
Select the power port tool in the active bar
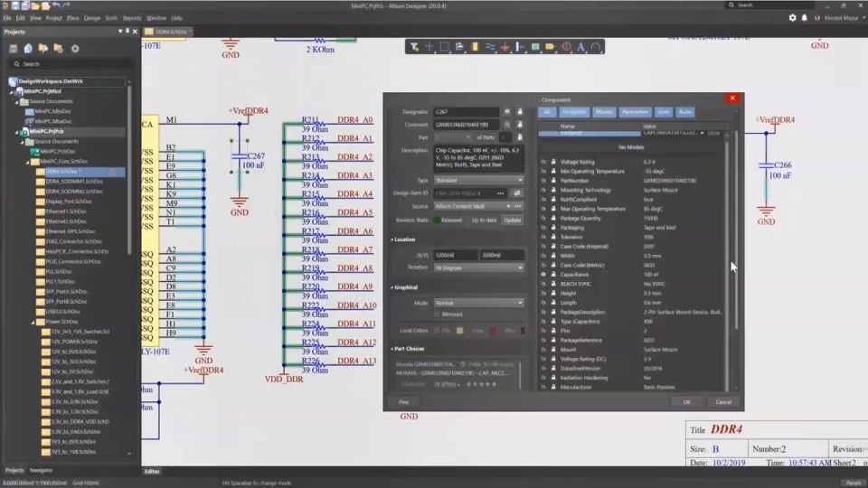505,47
